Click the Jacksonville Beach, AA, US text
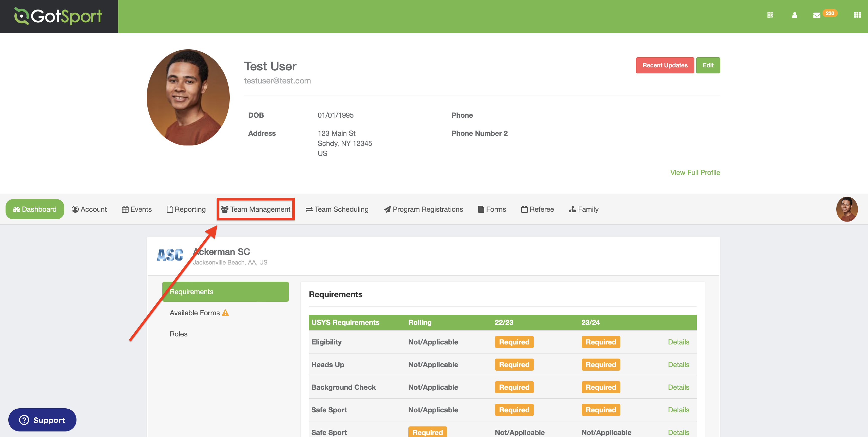 pos(230,262)
